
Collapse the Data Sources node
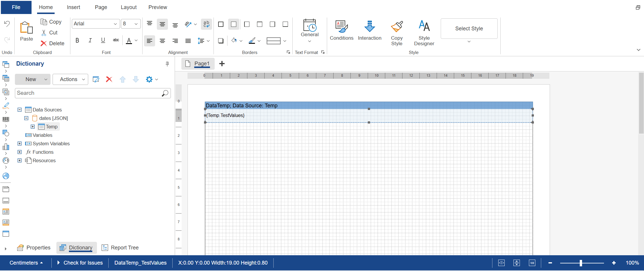pyautogui.click(x=20, y=110)
